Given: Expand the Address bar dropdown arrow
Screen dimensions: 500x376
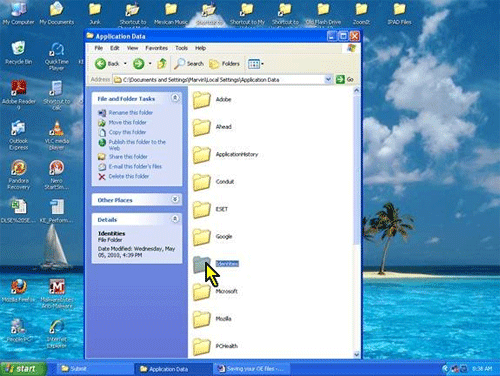Looking at the screenshot, I should 328,79.
